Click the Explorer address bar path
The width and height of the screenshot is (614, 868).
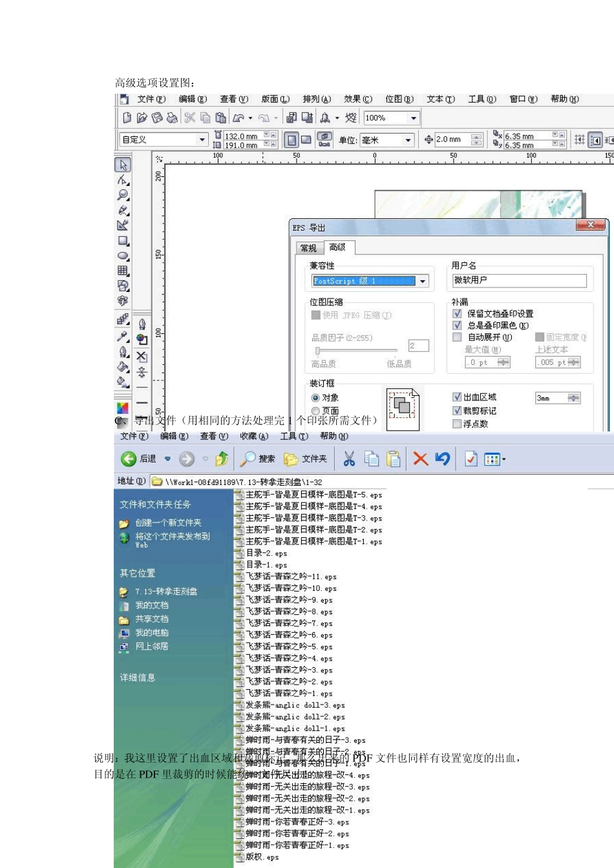(x=244, y=482)
